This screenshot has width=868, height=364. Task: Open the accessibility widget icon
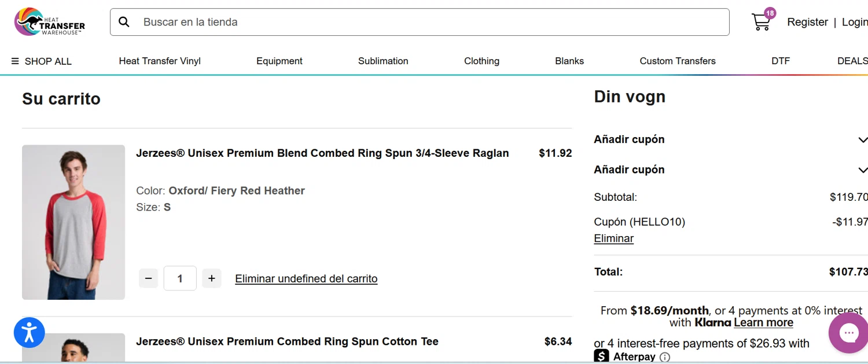(x=29, y=332)
